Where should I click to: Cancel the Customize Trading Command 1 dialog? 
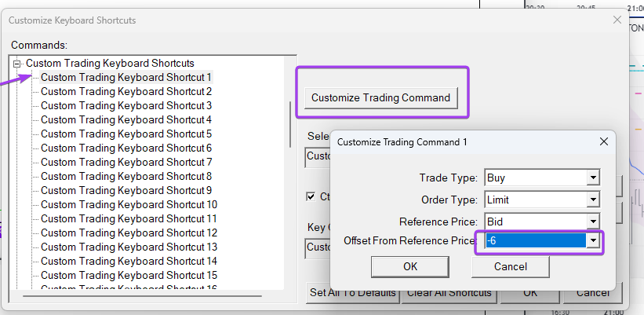tap(510, 266)
